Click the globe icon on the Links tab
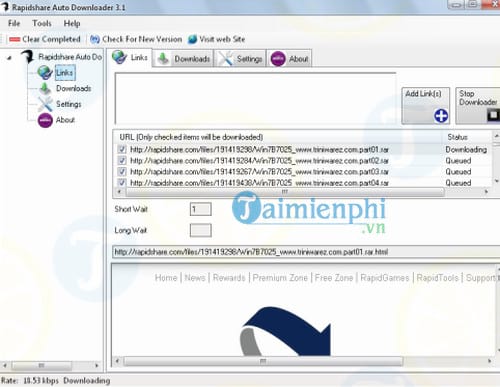The height and width of the screenshot is (387, 500). pos(119,57)
